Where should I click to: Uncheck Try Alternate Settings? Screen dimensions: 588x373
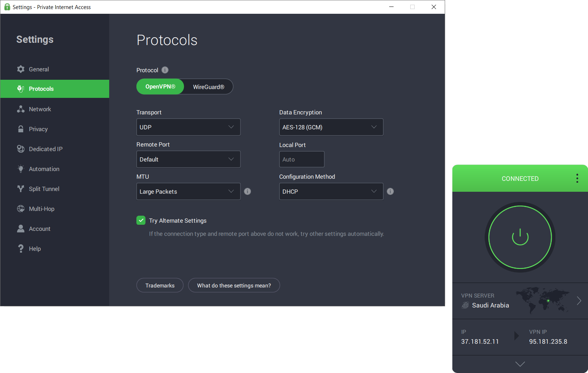[x=141, y=220]
